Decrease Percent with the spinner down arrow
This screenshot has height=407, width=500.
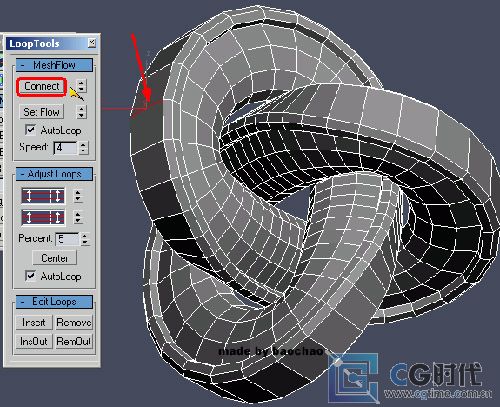85,242
